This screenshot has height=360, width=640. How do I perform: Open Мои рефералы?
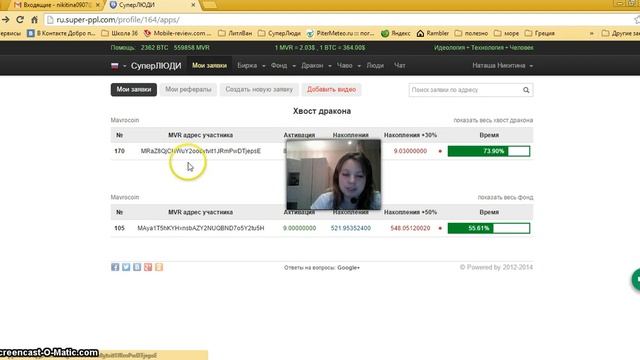[188, 89]
